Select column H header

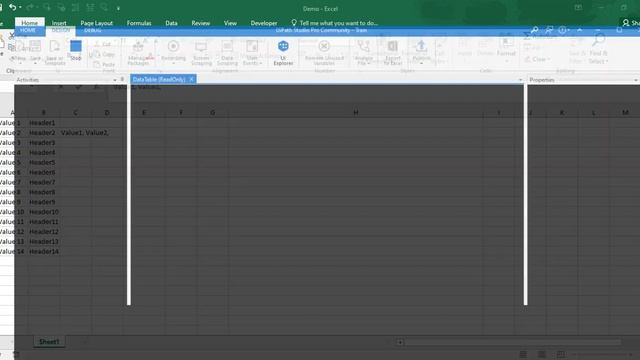pos(356,113)
